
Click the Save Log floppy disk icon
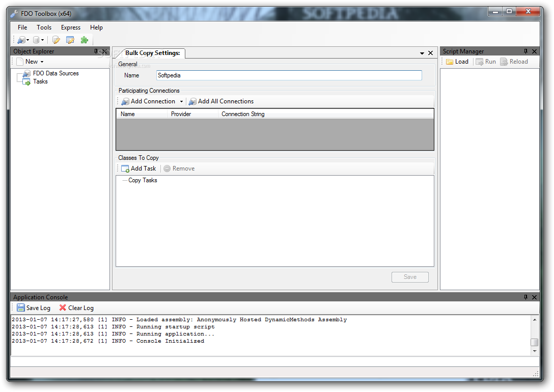(x=21, y=308)
